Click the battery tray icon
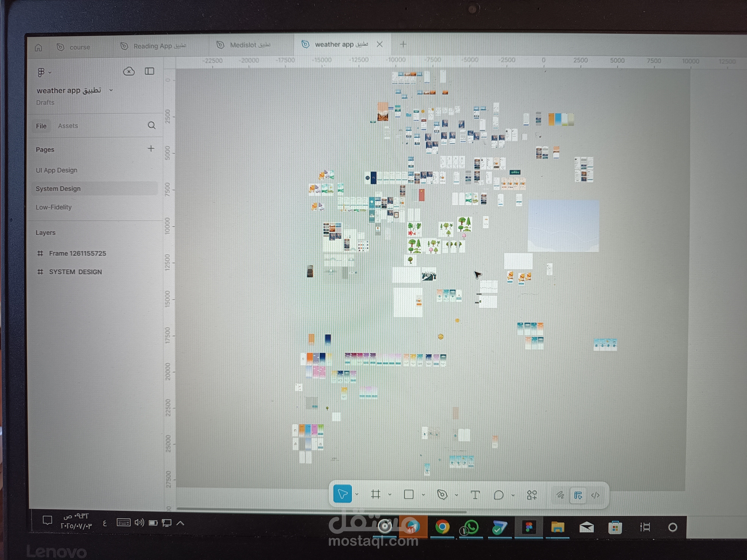Screen dimensions: 747x560 153,523
